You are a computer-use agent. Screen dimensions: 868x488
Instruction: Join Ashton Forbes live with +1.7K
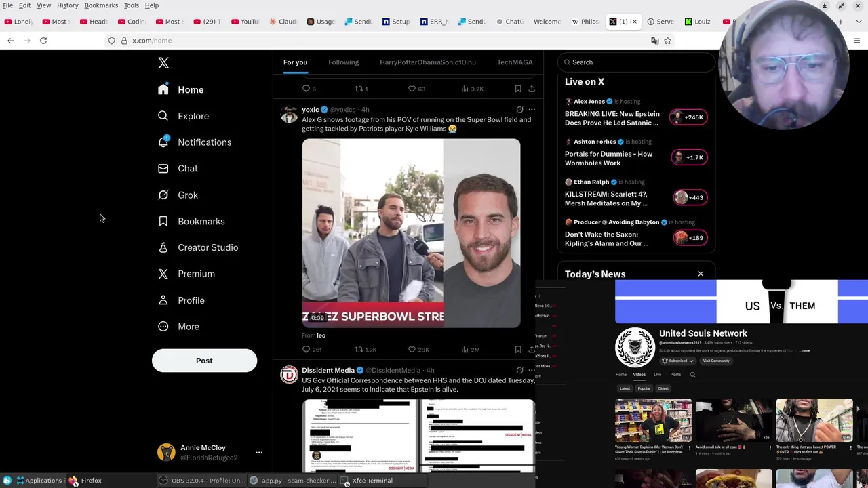(688, 157)
